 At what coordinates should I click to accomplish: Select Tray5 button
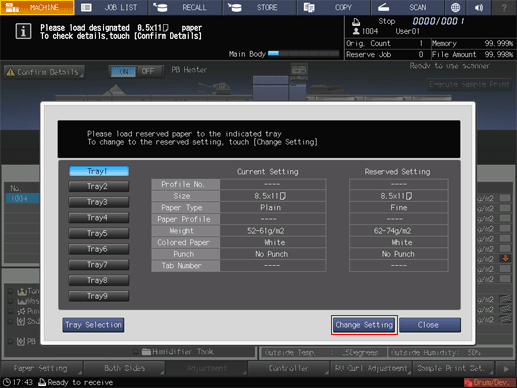(99, 233)
